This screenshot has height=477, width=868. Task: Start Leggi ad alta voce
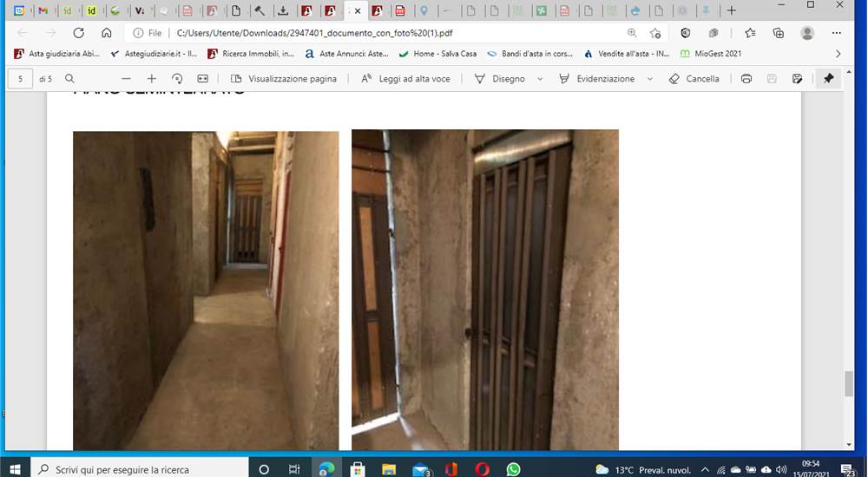point(405,79)
